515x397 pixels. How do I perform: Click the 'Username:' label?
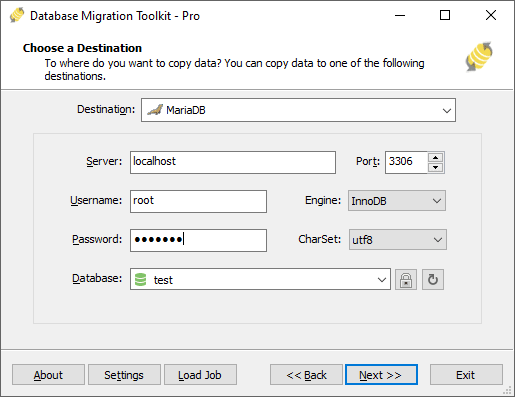tap(96, 200)
